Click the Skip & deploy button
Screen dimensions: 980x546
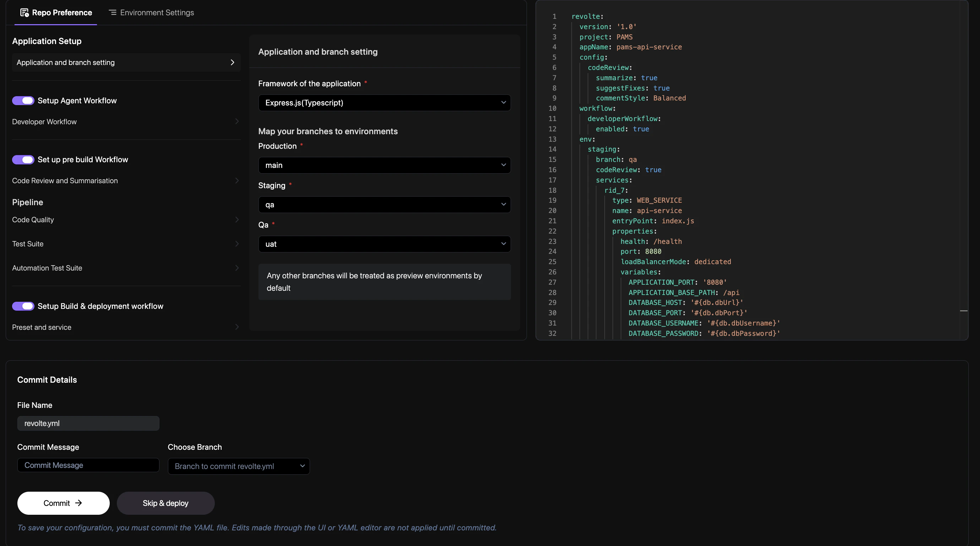point(165,503)
